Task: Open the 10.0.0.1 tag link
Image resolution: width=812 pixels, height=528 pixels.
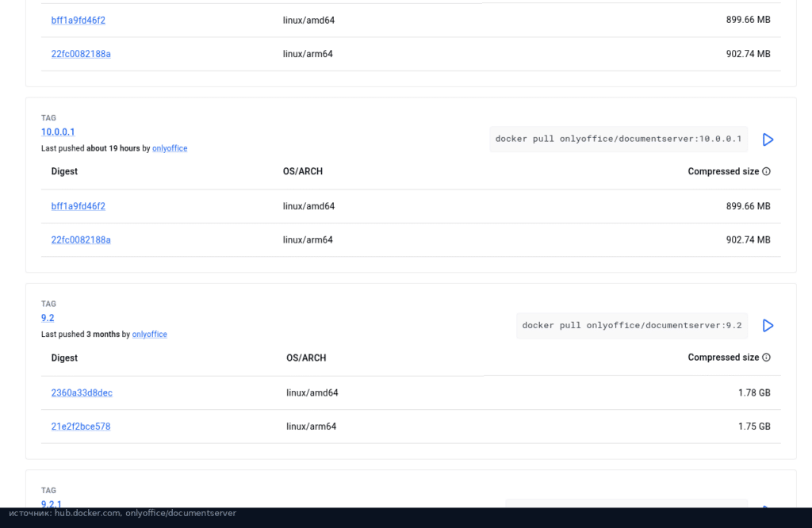Action: 58,132
